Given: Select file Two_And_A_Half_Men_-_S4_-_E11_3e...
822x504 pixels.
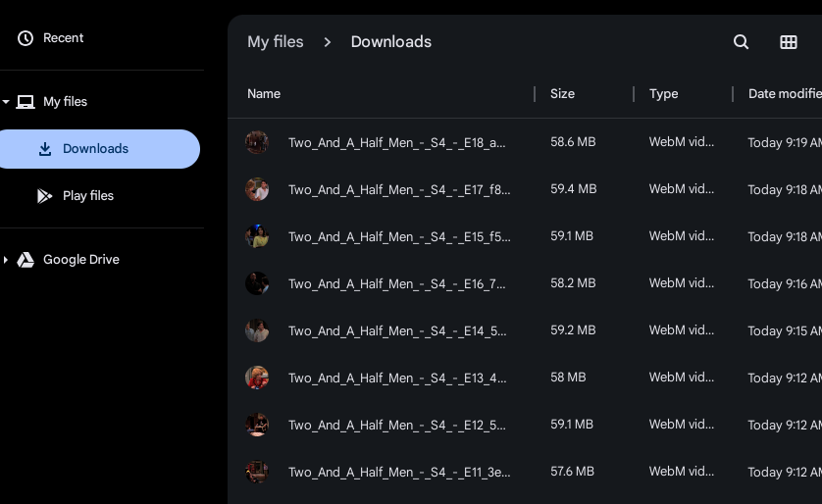Looking at the screenshot, I should click(x=399, y=473).
